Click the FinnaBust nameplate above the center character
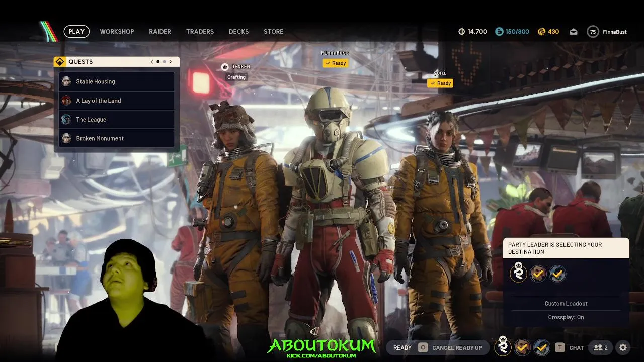 point(335,53)
